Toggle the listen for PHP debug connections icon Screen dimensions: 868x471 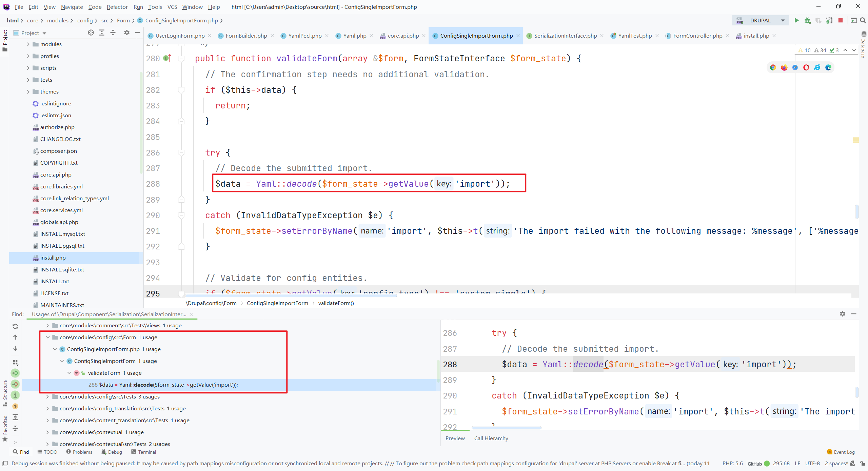pos(829,21)
